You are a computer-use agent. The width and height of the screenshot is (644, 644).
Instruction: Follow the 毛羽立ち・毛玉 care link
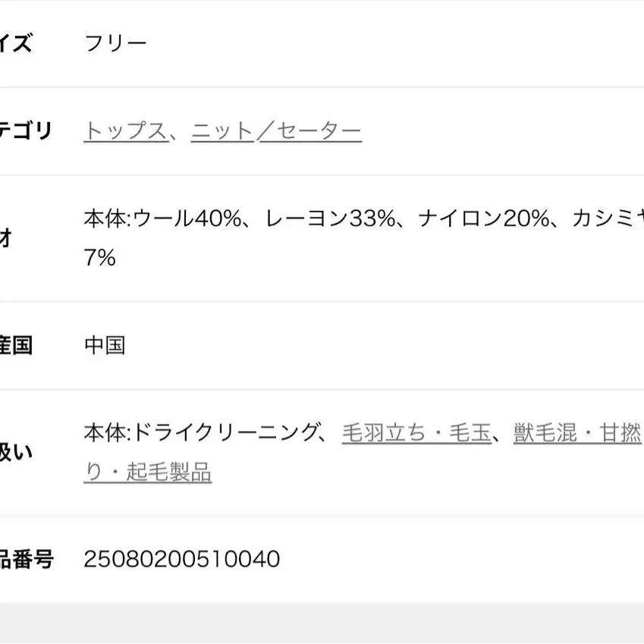tap(416, 434)
